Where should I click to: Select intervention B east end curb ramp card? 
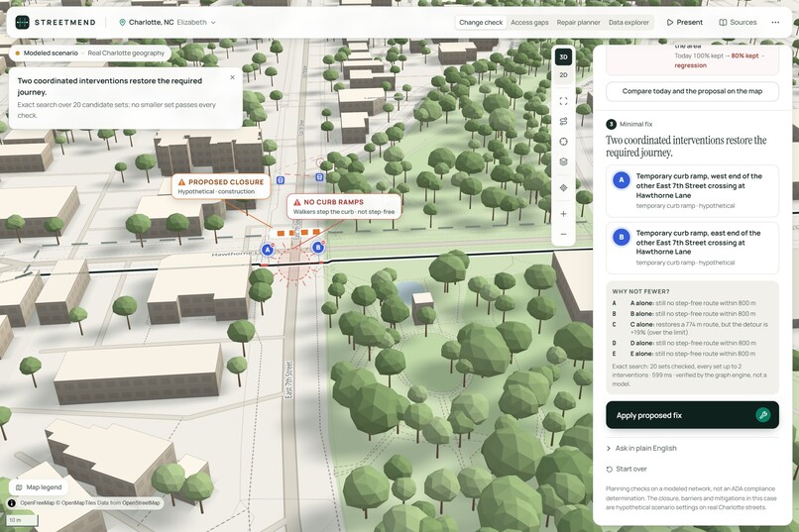click(x=692, y=248)
